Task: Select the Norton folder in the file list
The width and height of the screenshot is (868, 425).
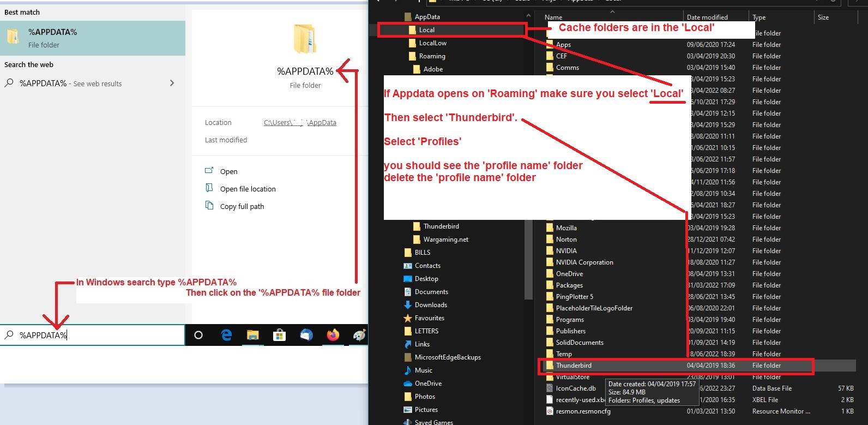Action: (x=566, y=240)
